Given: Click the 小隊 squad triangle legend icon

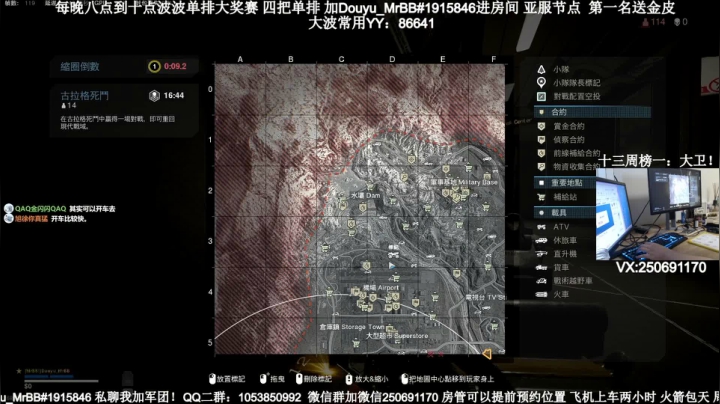Looking at the screenshot, I should 541,69.
